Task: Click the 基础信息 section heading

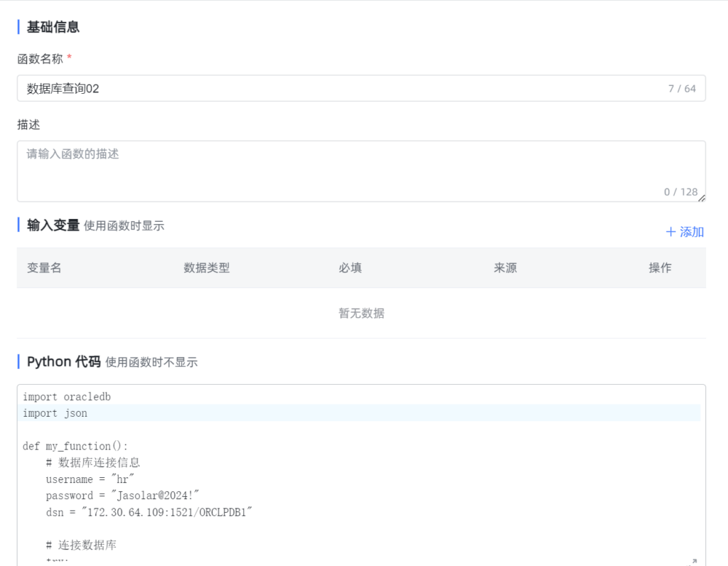Action: (53, 27)
